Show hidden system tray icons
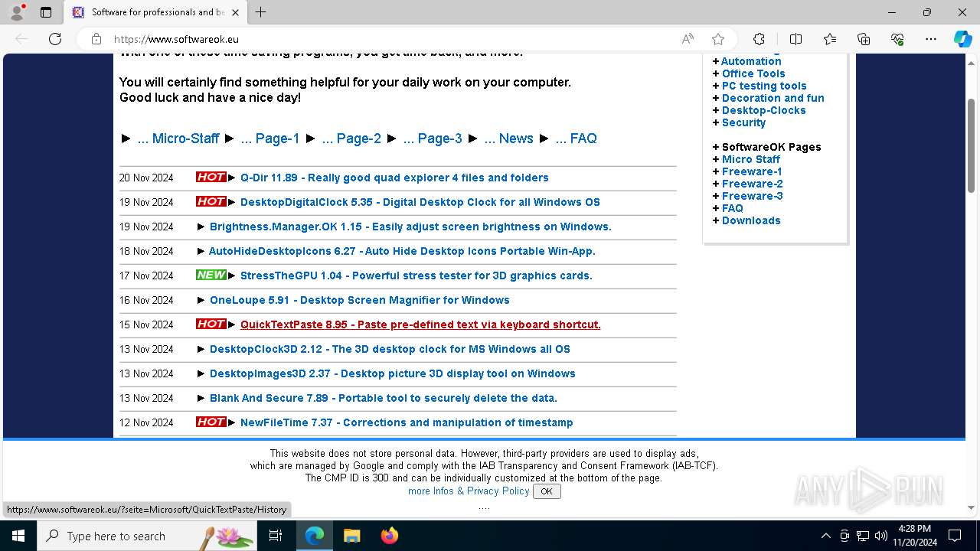This screenshot has width=980, height=551. [825, 536]
